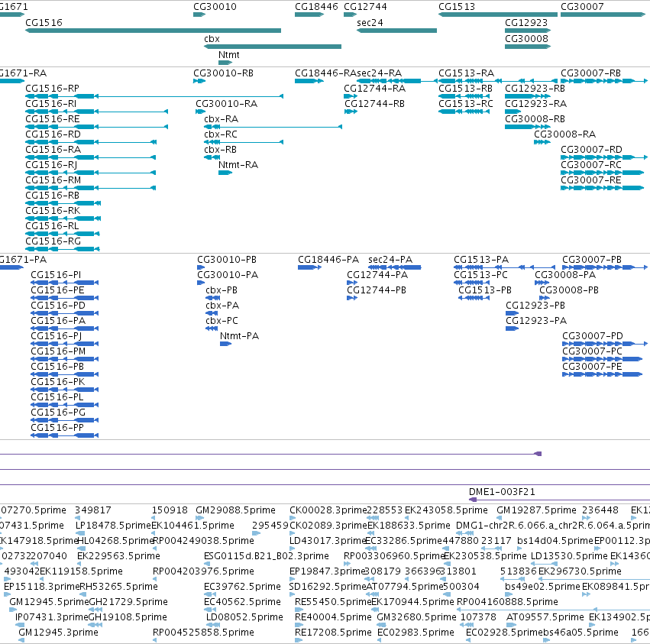
Task: Open protein CG1516-PI
Action: click(x=56, y=275)
